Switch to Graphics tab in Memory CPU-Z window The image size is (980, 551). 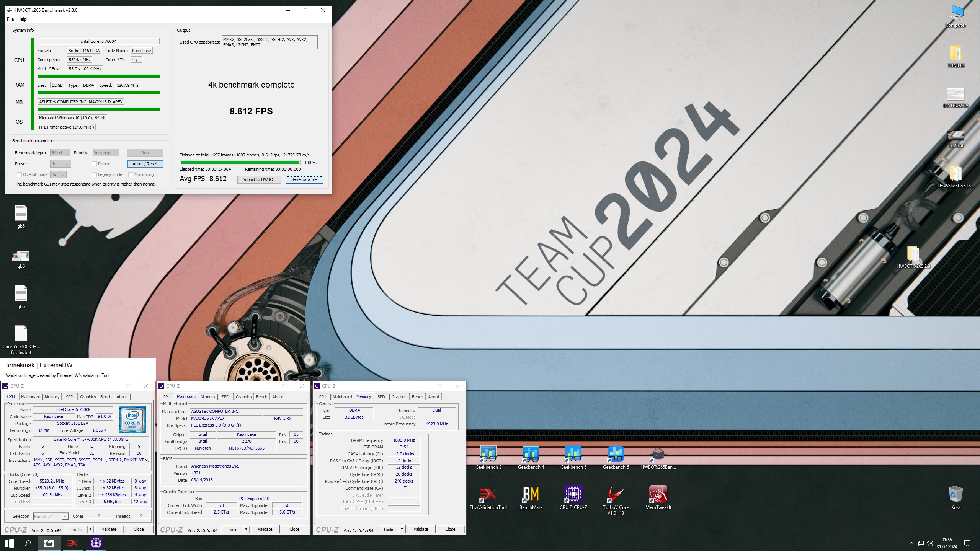point(399,397)
